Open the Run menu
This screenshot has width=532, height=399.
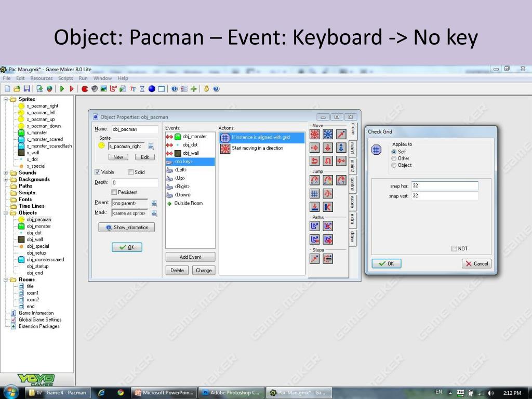pos(83,78)
